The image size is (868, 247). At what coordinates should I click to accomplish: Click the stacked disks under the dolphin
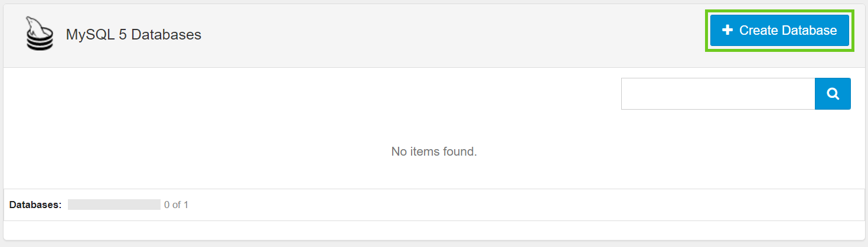pos(40,42)
